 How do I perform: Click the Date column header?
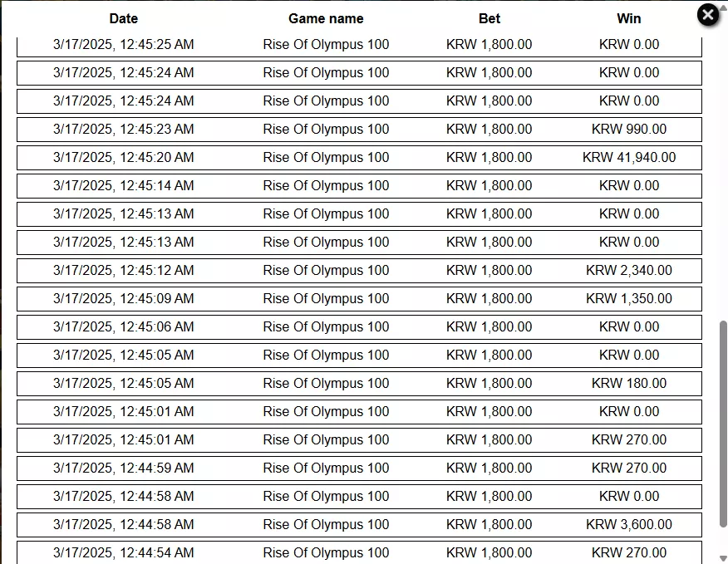[x=124, y=18]
